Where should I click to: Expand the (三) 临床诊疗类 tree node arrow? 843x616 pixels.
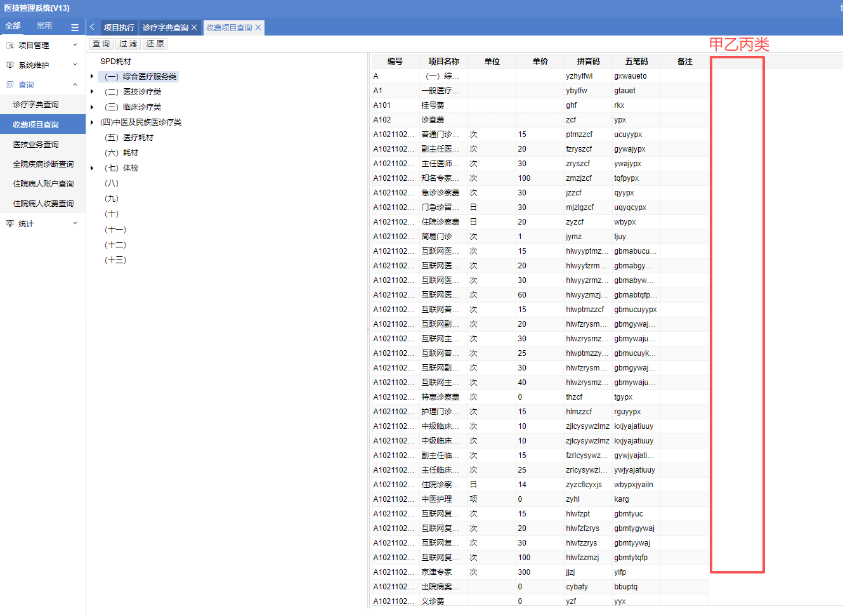click(x=92, y=107)
